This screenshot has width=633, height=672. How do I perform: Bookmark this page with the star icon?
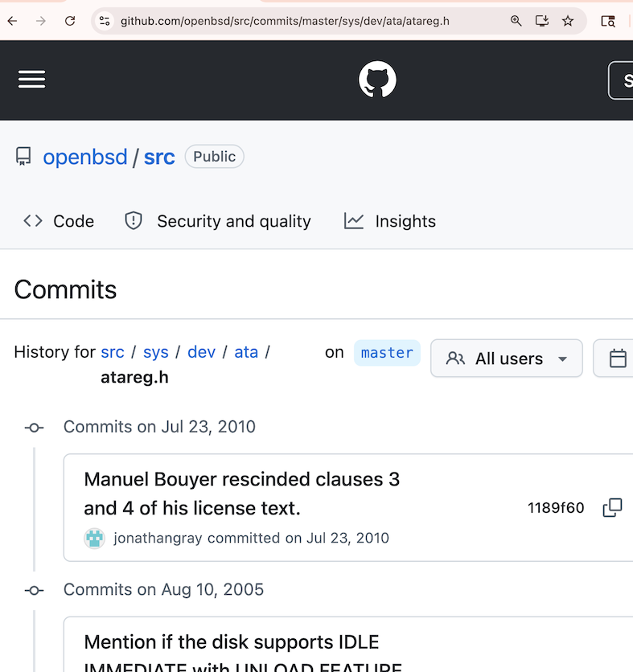[568, 21]
